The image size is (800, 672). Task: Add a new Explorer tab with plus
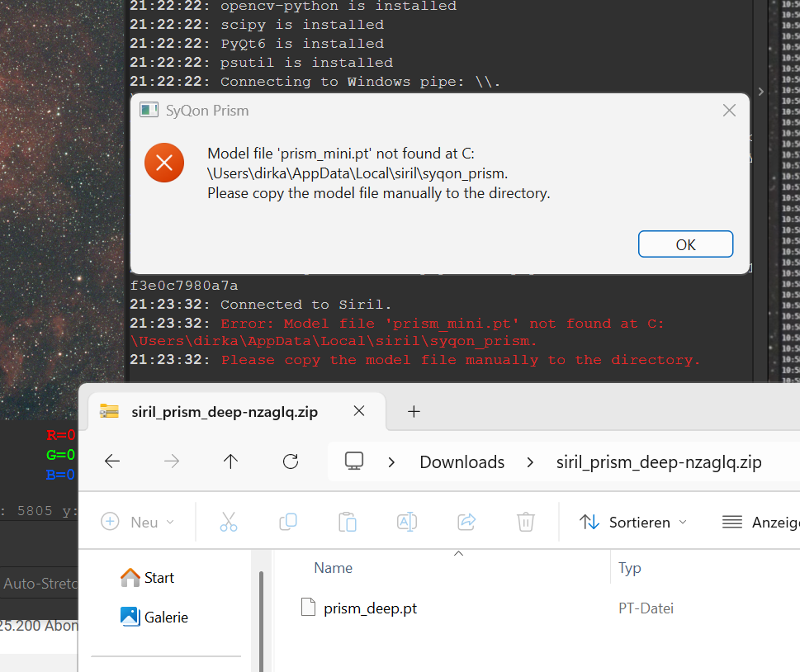(x=414, y=411)
